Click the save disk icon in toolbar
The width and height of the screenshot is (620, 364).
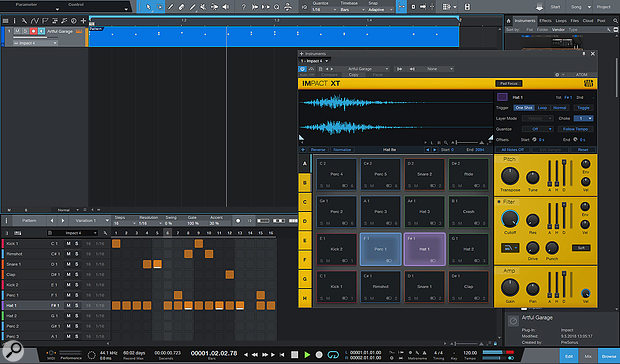coord(467,7)
